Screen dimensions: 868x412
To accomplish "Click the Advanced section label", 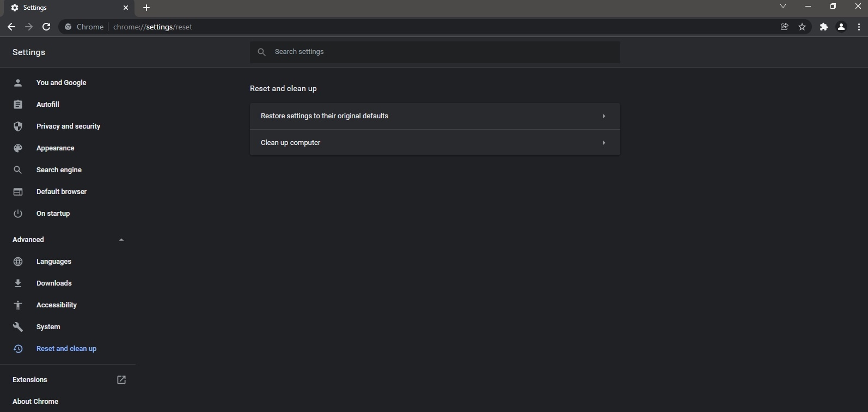I will (x=28, y=240).
